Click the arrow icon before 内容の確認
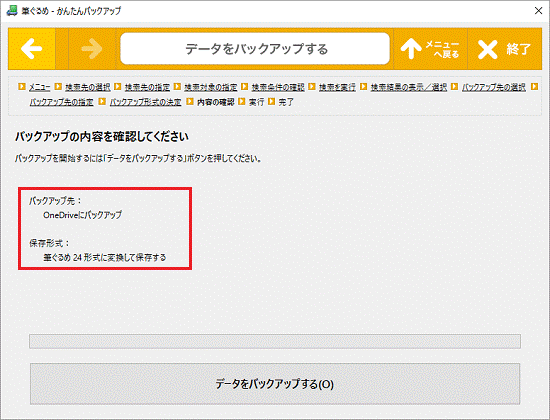Screen dimensions: 550x420 point(190,101)
